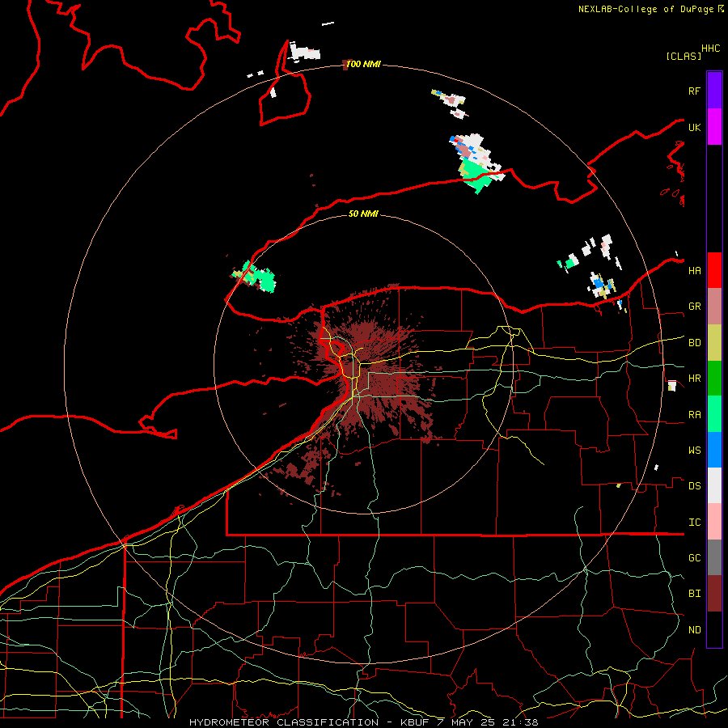Click the UK magenta legend swatch
The width and height of the screenshot is (728, 728).
tap(714, 127)
